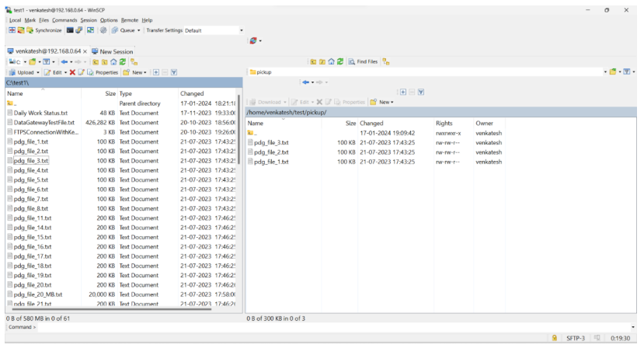Click the lock icon in status bar

click(554, 338)
